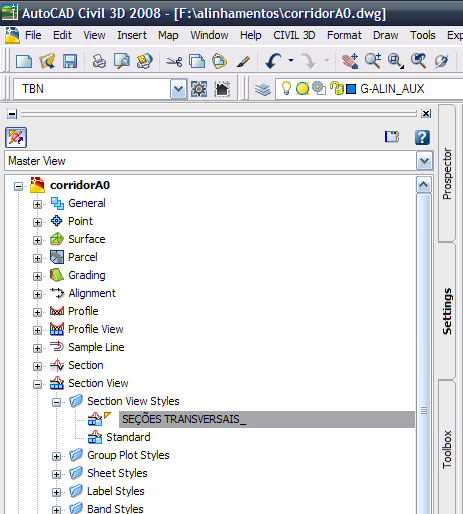Click the Zoom Realtime magnifier icon

click(373, 61)
